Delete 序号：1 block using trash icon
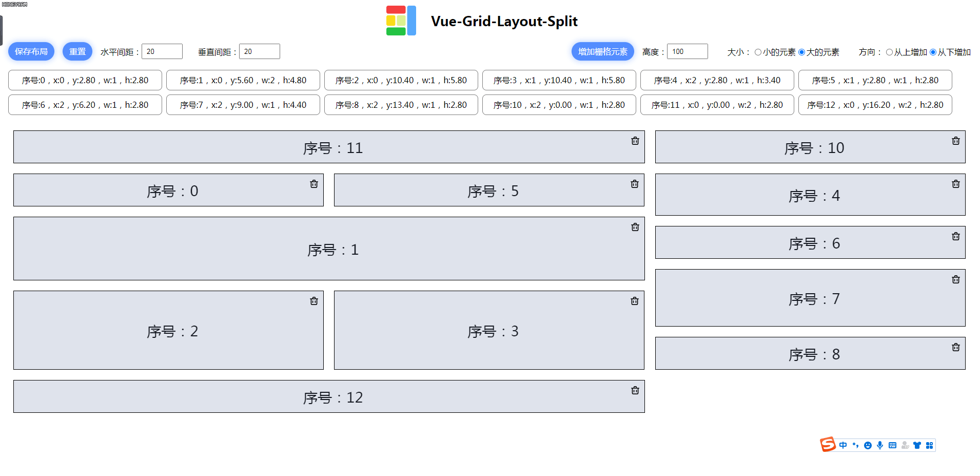980x476 pixels. [635, 227]
